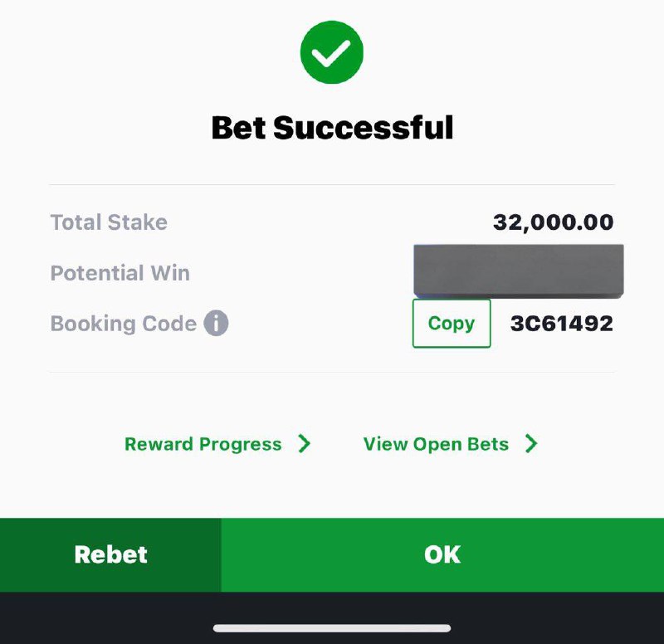This screenshot has height=644, width=664.
Task: Confirm with the OK button
Action: [x=442, y=554]
